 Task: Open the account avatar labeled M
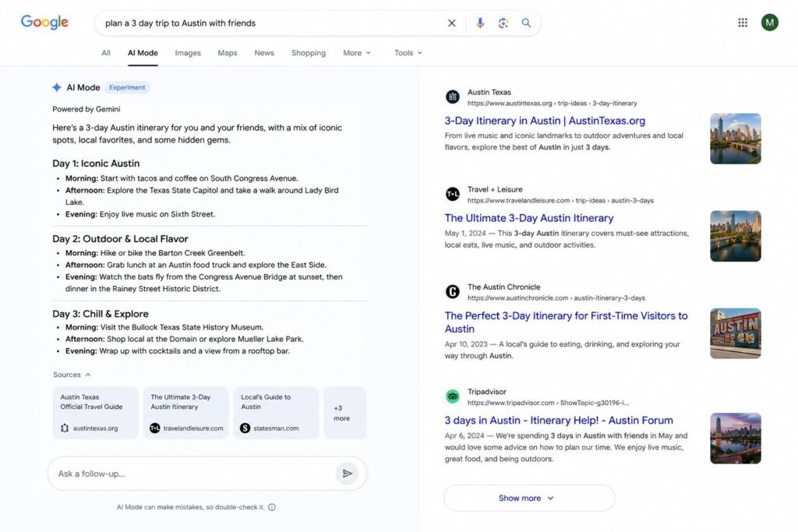pyautogui.click(x=769, y=23)
